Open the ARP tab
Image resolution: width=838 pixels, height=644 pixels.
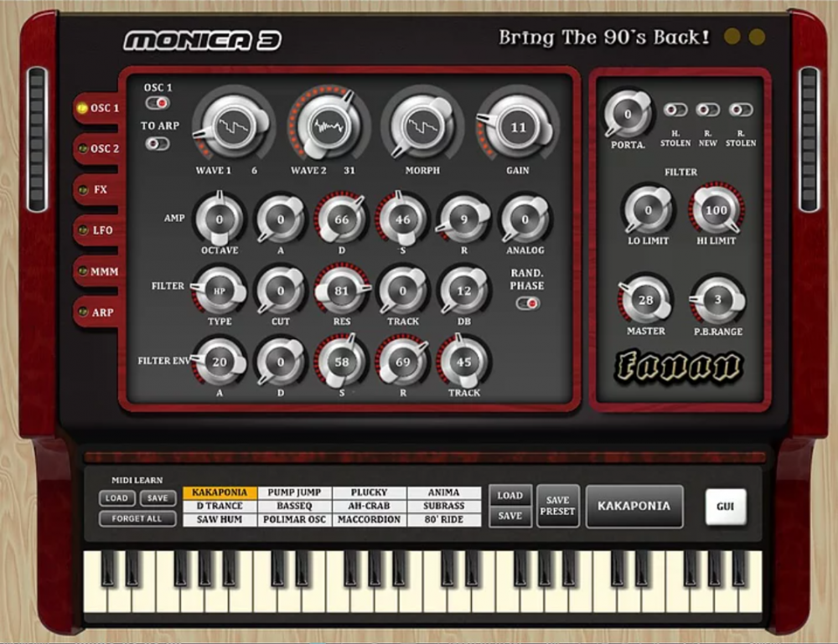(100, 313)
